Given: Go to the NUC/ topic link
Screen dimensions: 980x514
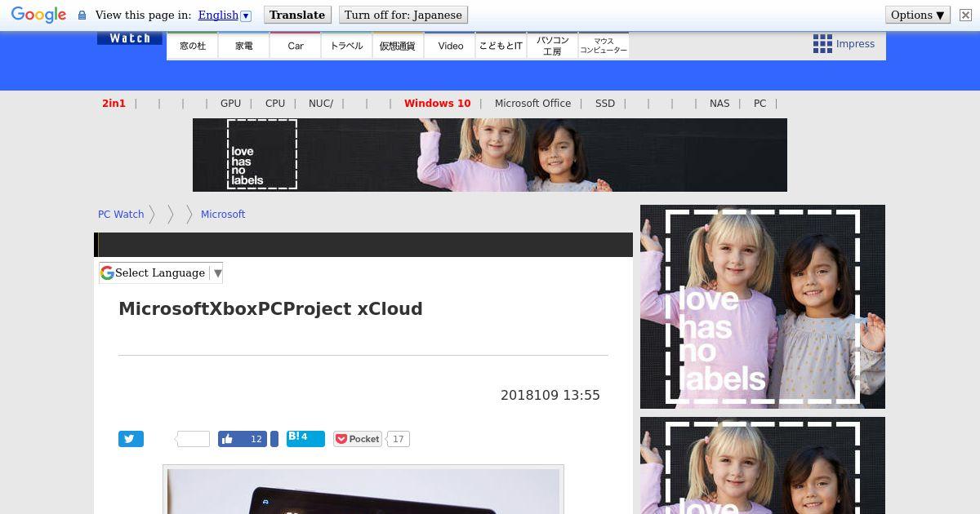Looking at the screenshot, I should 321,104.
